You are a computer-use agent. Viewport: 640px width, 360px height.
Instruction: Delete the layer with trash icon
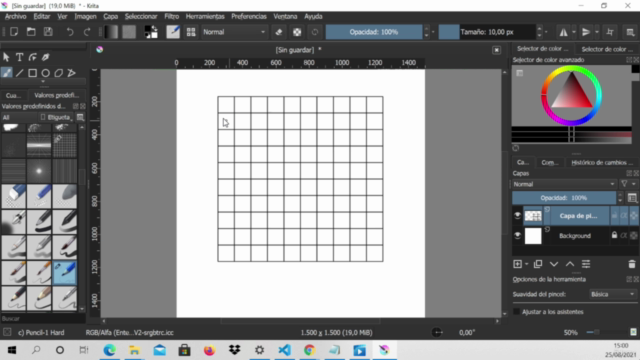pyautogui.click(x=632, y=264)
